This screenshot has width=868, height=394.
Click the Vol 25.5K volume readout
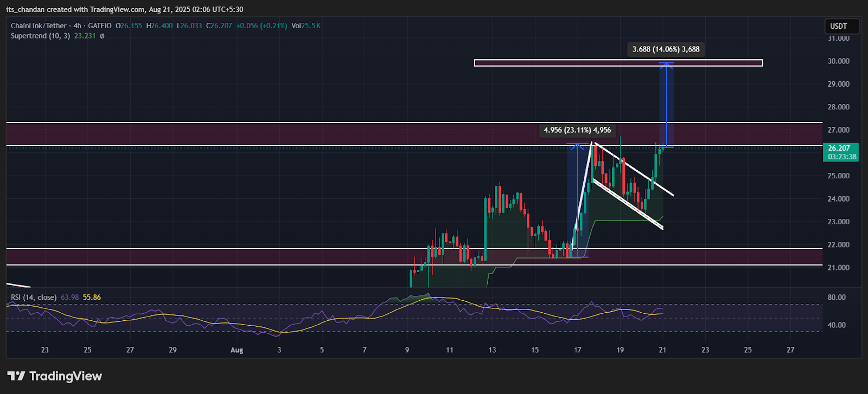306,25
